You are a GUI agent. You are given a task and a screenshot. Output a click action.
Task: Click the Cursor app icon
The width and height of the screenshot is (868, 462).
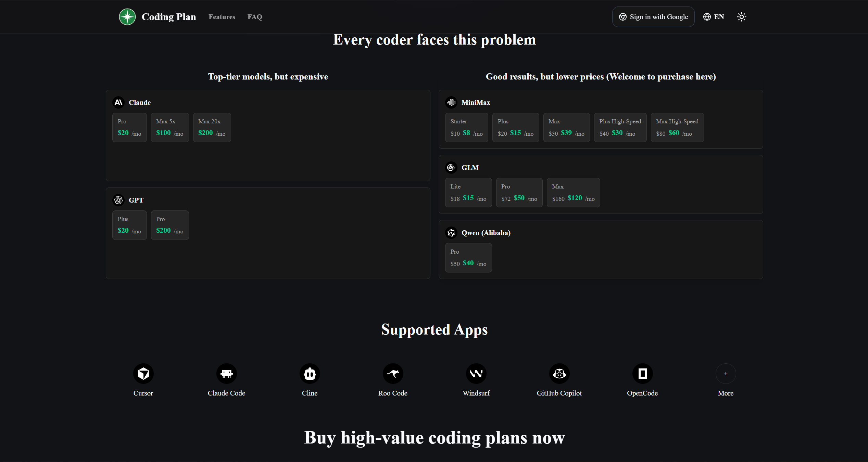(x=143, y=373)
